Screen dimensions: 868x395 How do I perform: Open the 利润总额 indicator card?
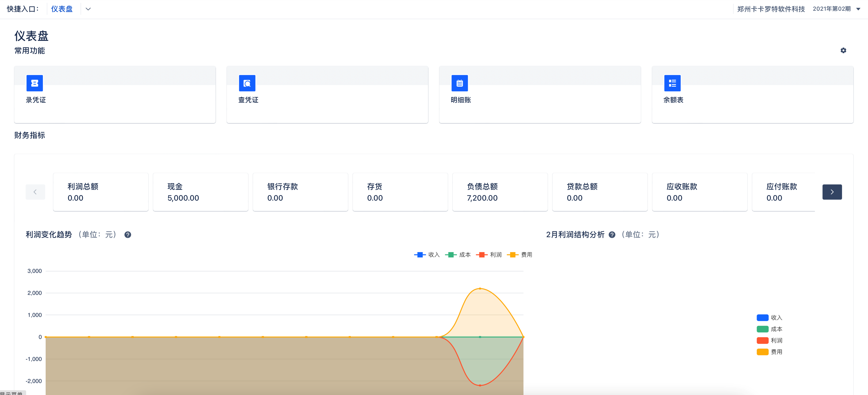[100, 192]
